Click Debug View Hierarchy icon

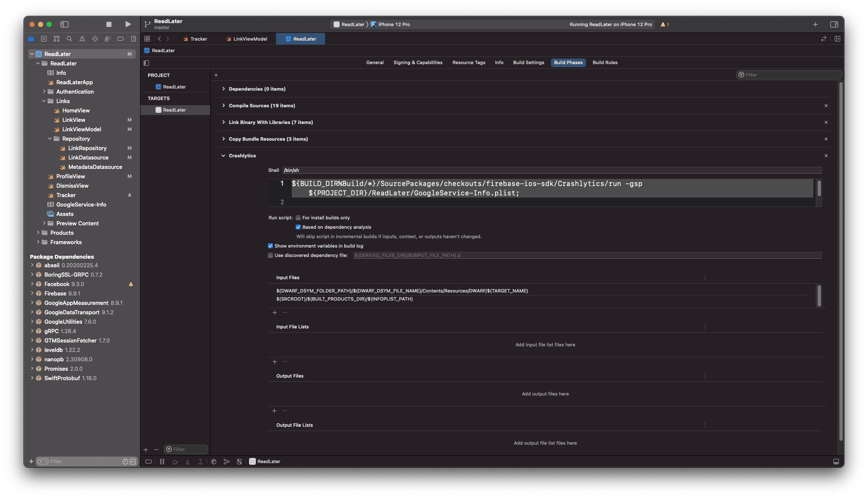(214, 461)
